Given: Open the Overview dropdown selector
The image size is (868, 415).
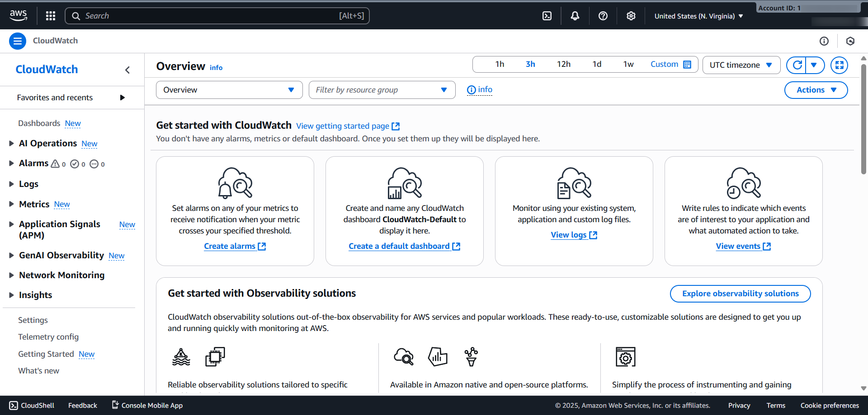Looking at the screenshot, I should (x=229, y=90).
